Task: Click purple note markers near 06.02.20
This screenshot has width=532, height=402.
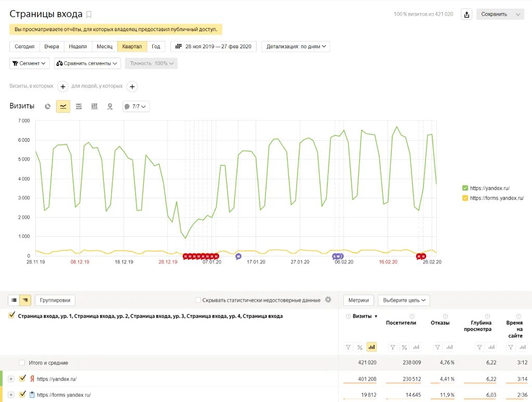Action: (338, 257)
